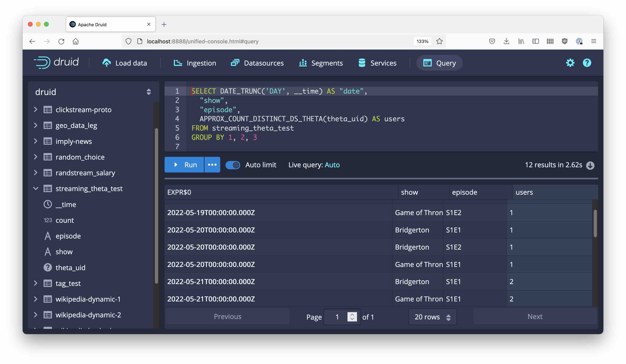Toggle the Auto limit switch
Viewport: 626px width, 364px height.
(233, 165)
